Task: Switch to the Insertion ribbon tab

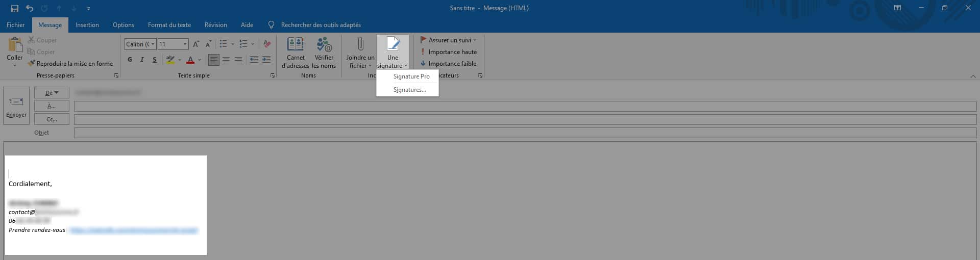Action: 87,25
